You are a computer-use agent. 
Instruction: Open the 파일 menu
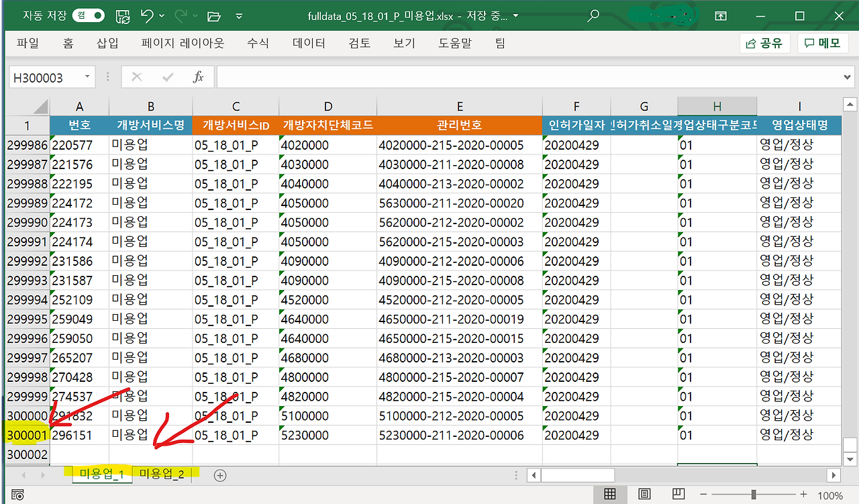point(28,44)
